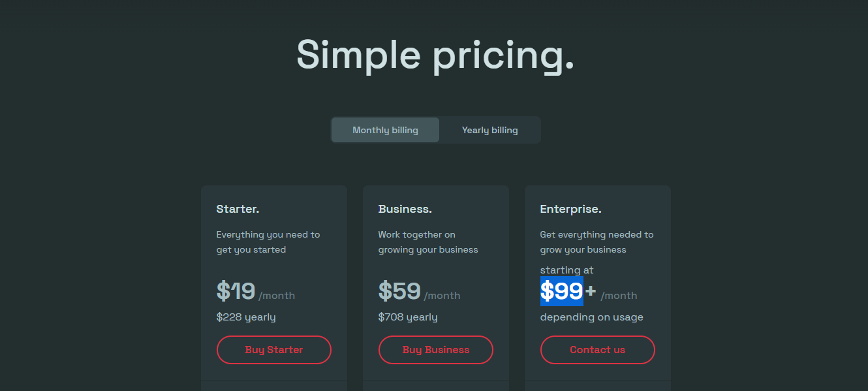
Task: Click the starting at label
Action: click(x=566, y=270)
